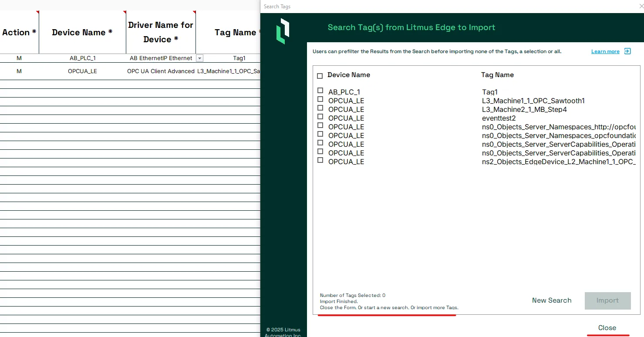The height and width of the screenshot is (337, 644).
Task: Click the 2025 Litmus Automation copyright text
Action: tap(283, 332)
